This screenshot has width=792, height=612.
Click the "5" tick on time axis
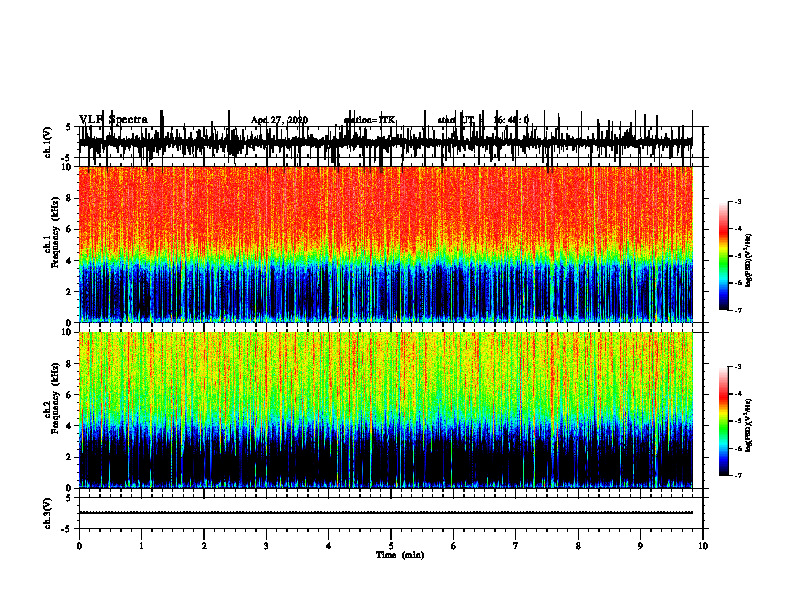(x=391, y=546)
